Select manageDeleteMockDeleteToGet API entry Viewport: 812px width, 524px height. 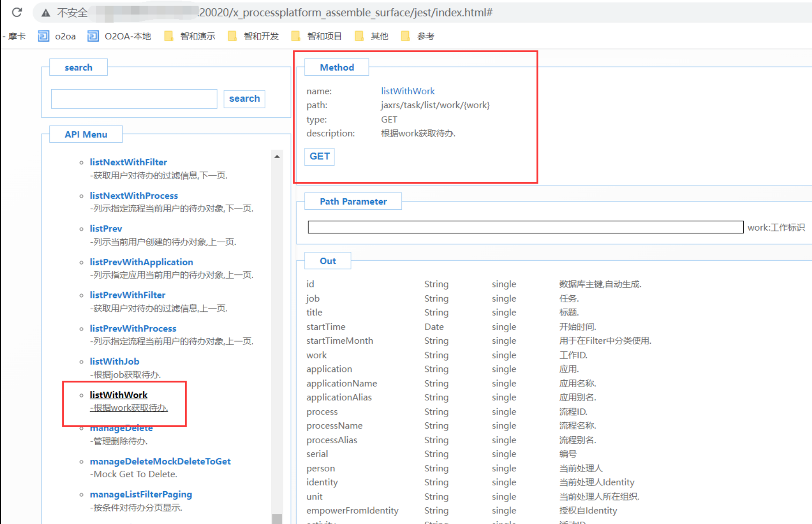tap(160, 461)
